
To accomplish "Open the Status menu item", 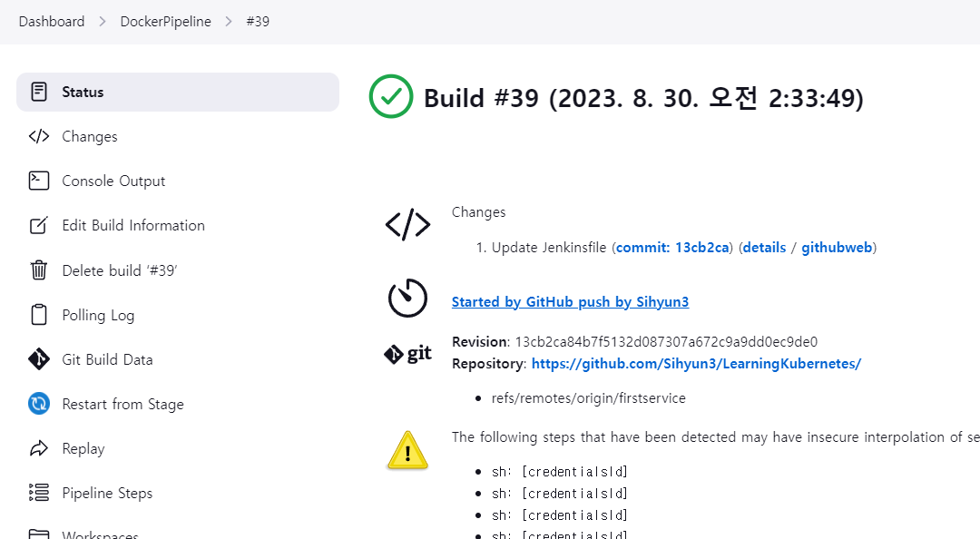I will [x=178, y=92].
